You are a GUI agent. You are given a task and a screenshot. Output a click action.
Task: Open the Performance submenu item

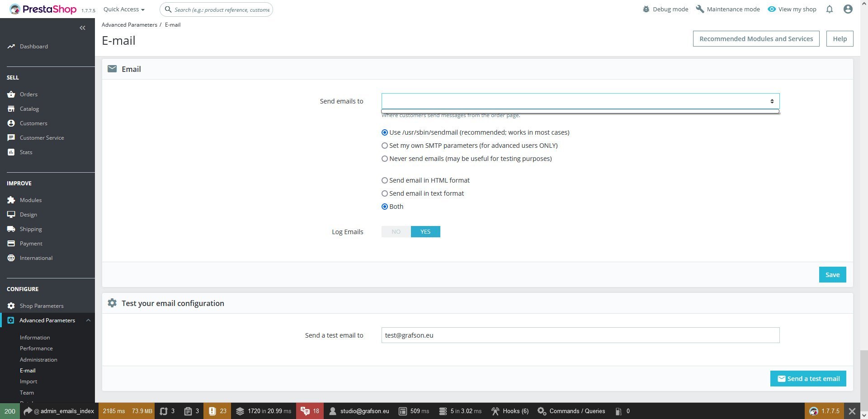(36, 348)
